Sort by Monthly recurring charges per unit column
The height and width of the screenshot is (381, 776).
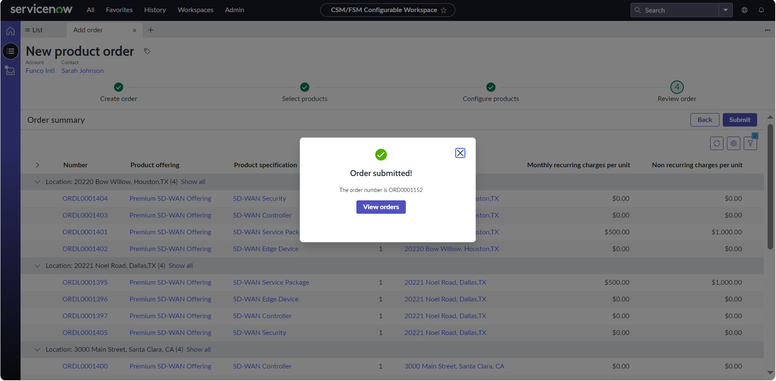pyautogui.click(x=579, y=165)
